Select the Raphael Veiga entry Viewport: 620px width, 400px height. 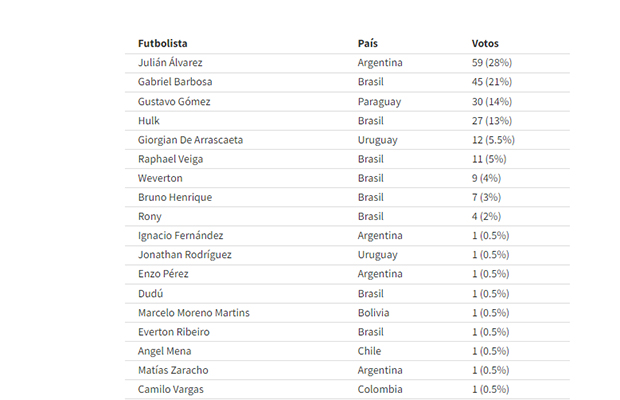pyautogui.click(x=172, y=159)
